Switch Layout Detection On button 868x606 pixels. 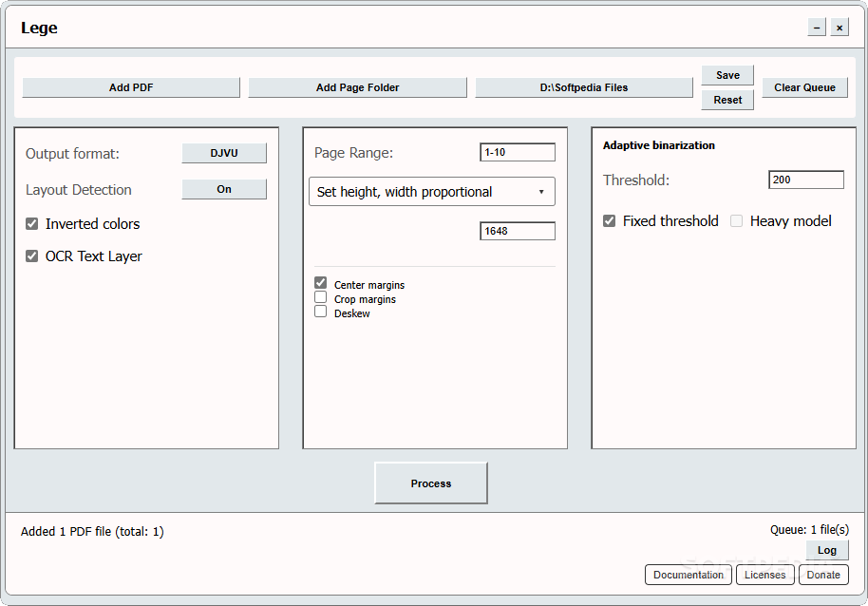[224, 189]
